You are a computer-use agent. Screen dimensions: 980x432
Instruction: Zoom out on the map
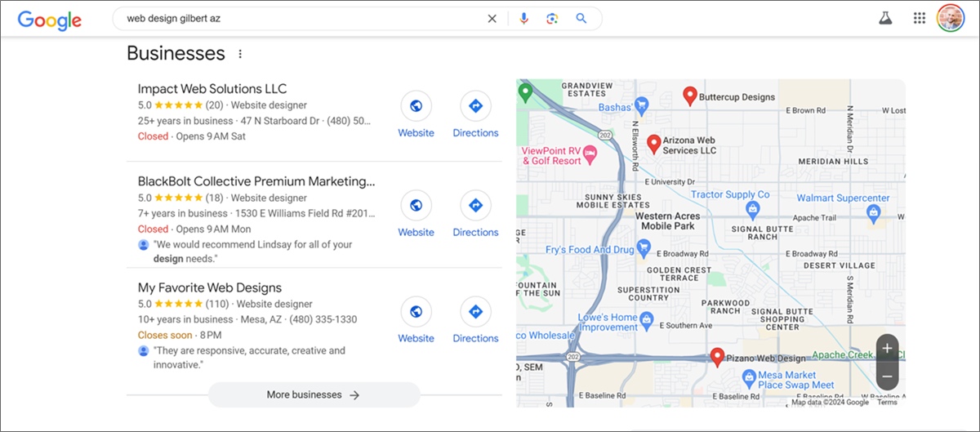[x=887, y=376]
